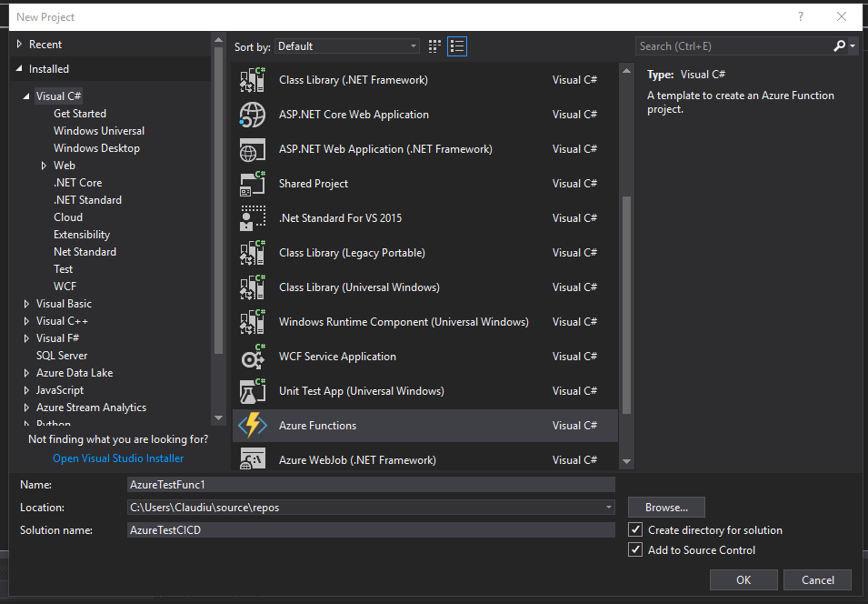Click the Shared Project template icon
The width and height of the screenshot is (868, 604).
(253, 184)
